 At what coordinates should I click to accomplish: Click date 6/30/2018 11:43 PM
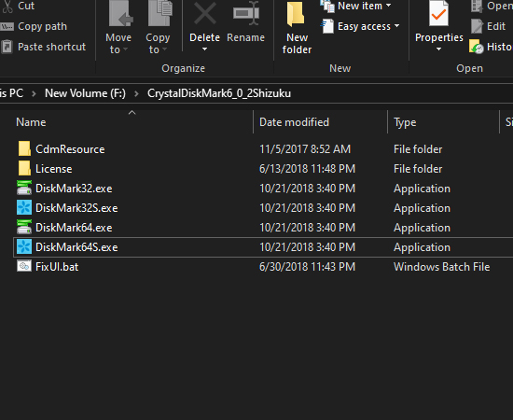pyautogui.click(x=307, y=267)
